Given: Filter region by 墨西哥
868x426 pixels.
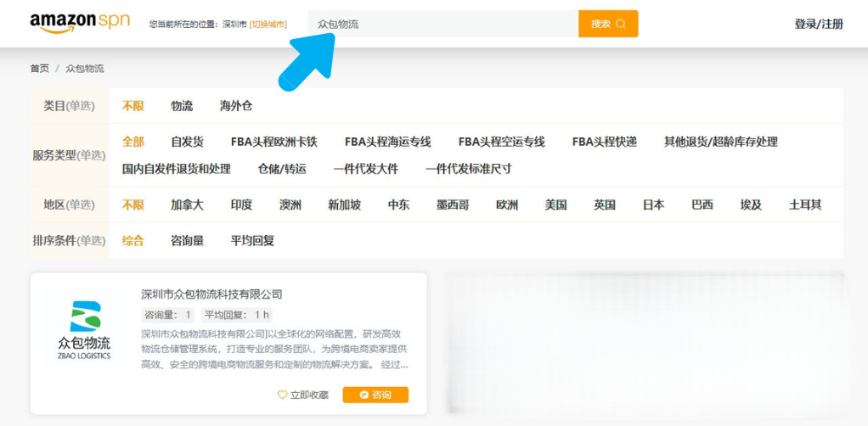Looking at the screenshot, I should click(453, 205).
